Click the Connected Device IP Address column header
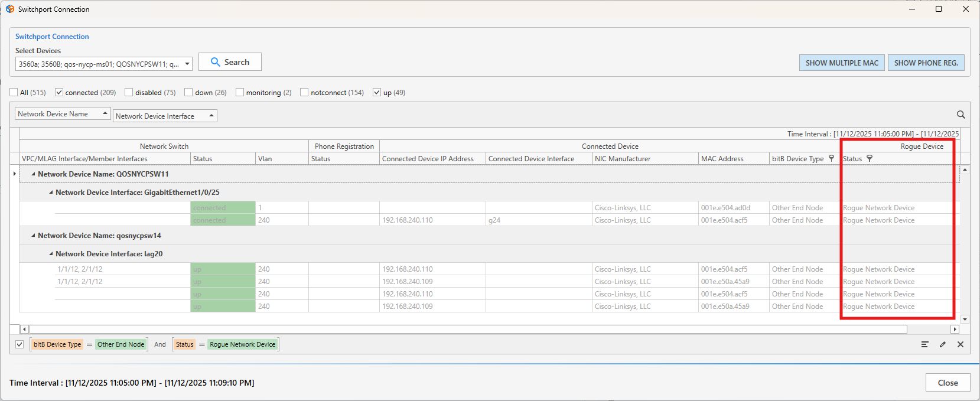Viewport: 980px width, 401px height. [432, 158]
